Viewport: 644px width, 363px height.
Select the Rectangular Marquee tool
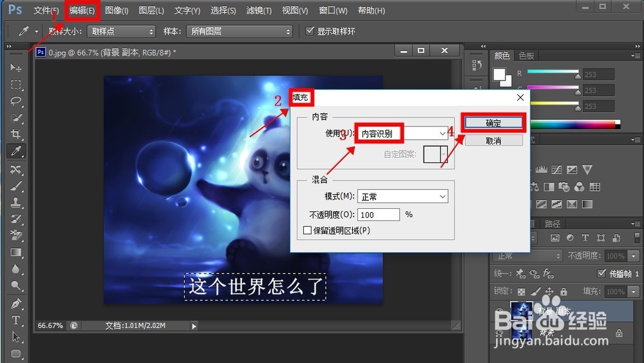click(16, 84)
